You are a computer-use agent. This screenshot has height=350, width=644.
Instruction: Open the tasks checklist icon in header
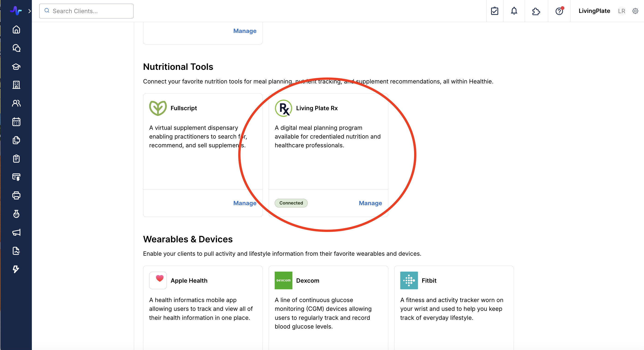(494, 11)
